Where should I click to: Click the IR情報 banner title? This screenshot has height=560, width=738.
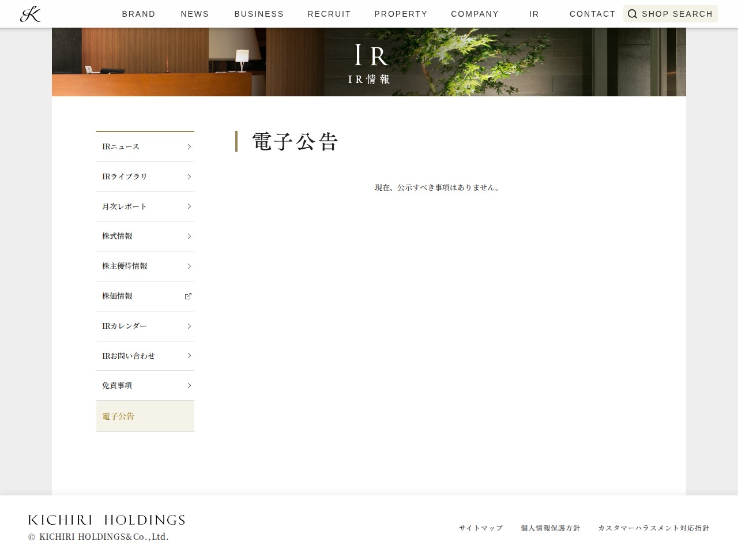pyautogui.click(x=369, y=80)
